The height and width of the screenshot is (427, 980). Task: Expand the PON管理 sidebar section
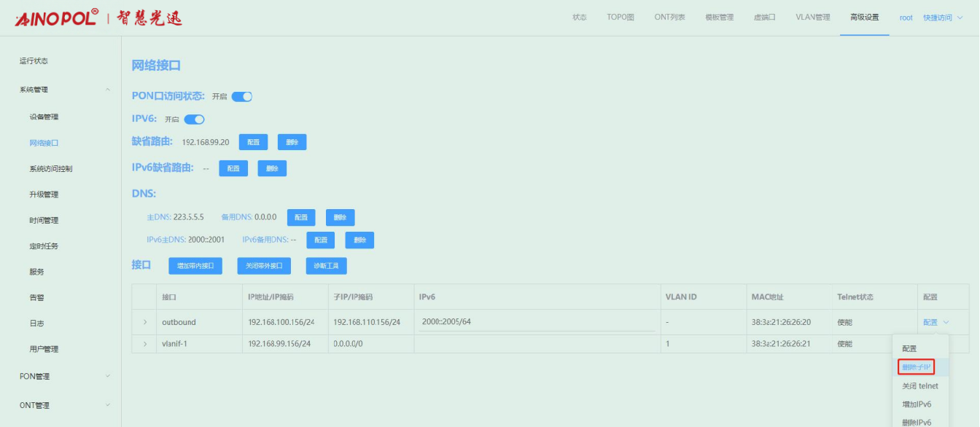pyautogui.click(x=108, y=376)
